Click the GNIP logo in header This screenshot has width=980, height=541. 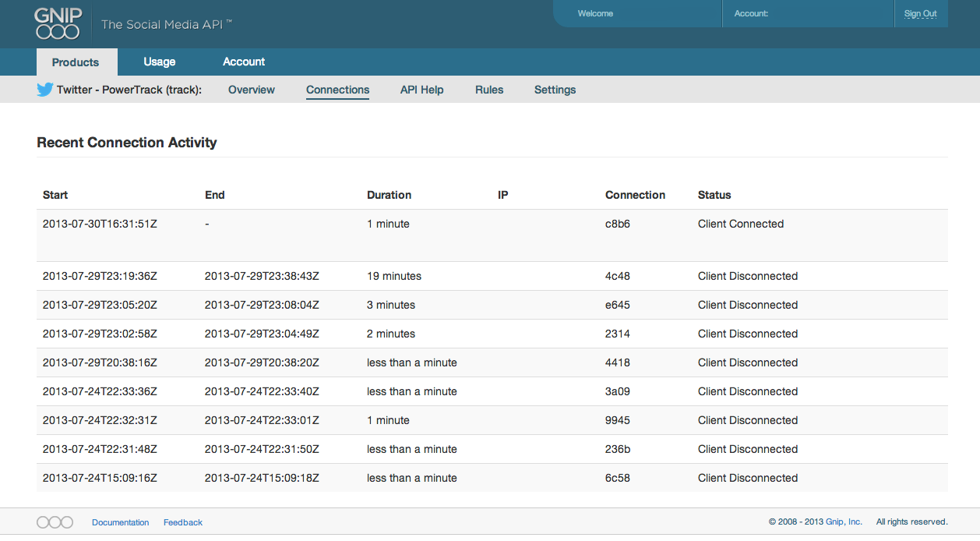coord(58,23)
